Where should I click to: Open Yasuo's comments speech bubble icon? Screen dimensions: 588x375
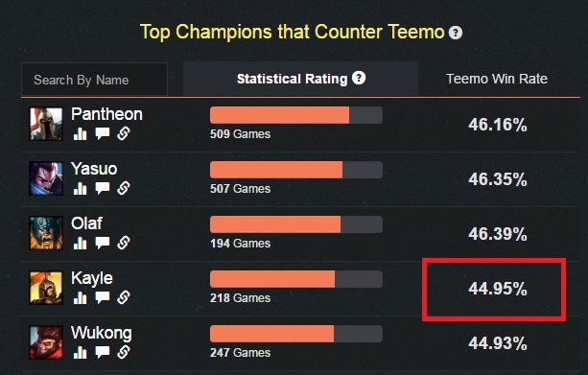[x=103, y=188]
